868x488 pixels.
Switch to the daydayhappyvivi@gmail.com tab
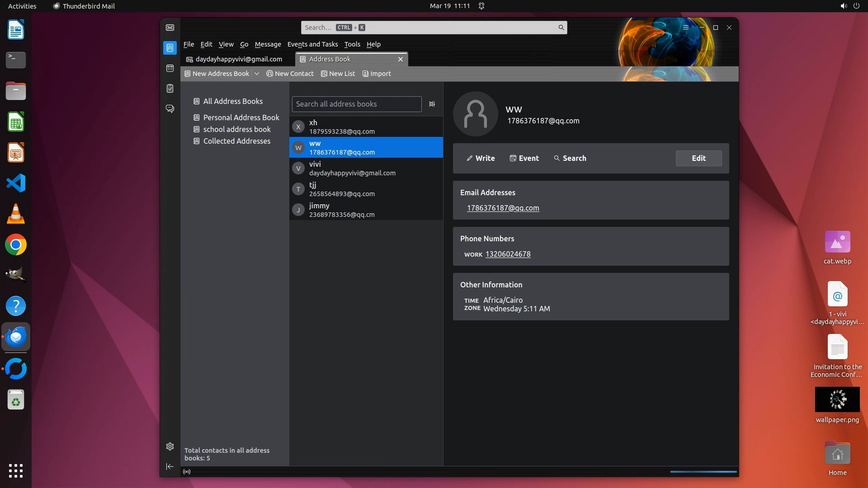tap(238, 59)
